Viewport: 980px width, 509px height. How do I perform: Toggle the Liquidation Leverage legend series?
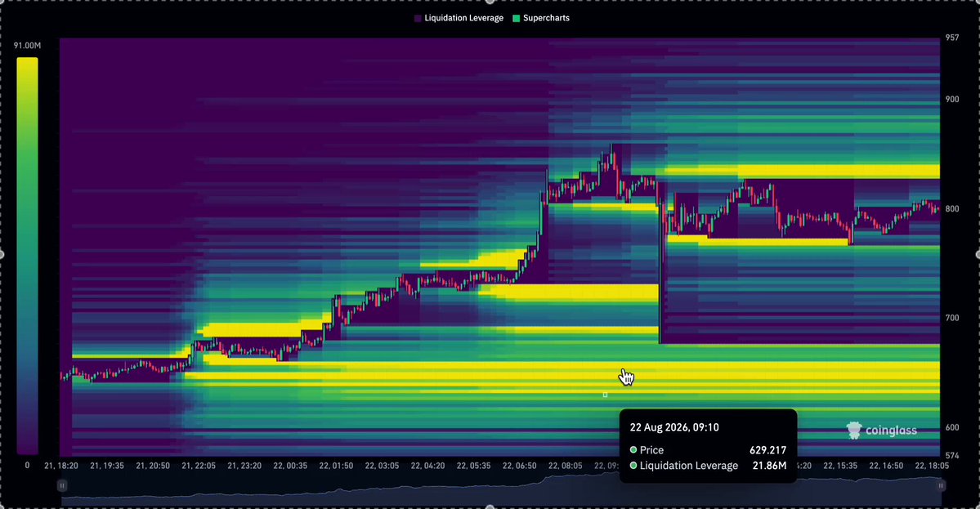point(459,18)
